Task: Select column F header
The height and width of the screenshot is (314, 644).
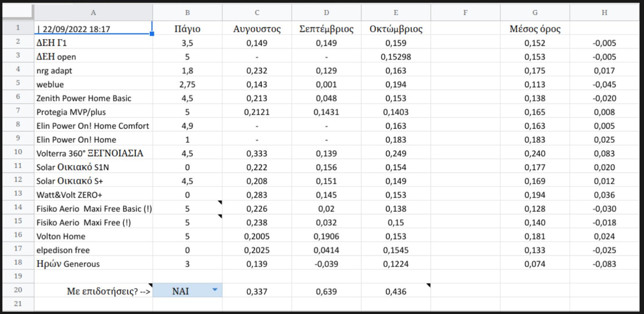Action: click(465, 12)
